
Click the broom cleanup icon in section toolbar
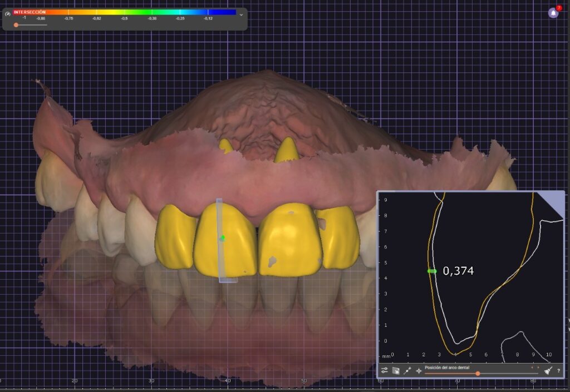548,370
